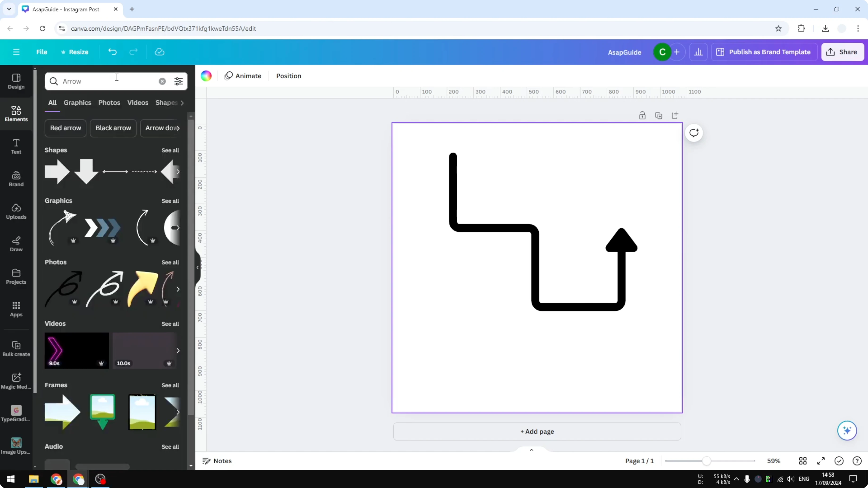
Task: Open the Animate options
Action: 243,76
